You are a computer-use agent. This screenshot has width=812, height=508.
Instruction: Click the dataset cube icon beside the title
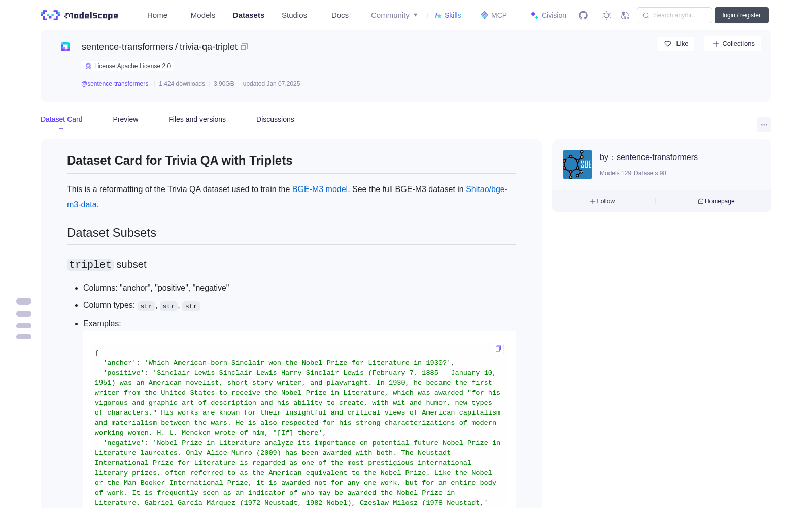coord(65,47)
